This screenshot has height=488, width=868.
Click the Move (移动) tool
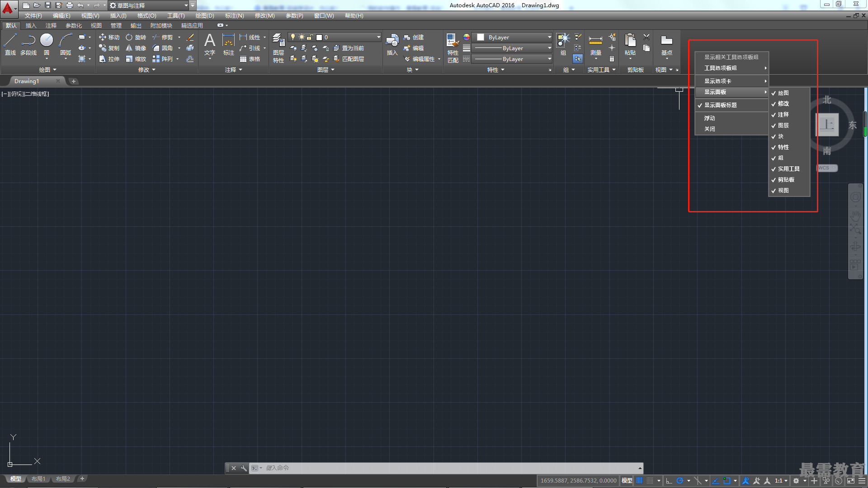tap(109, 38)
